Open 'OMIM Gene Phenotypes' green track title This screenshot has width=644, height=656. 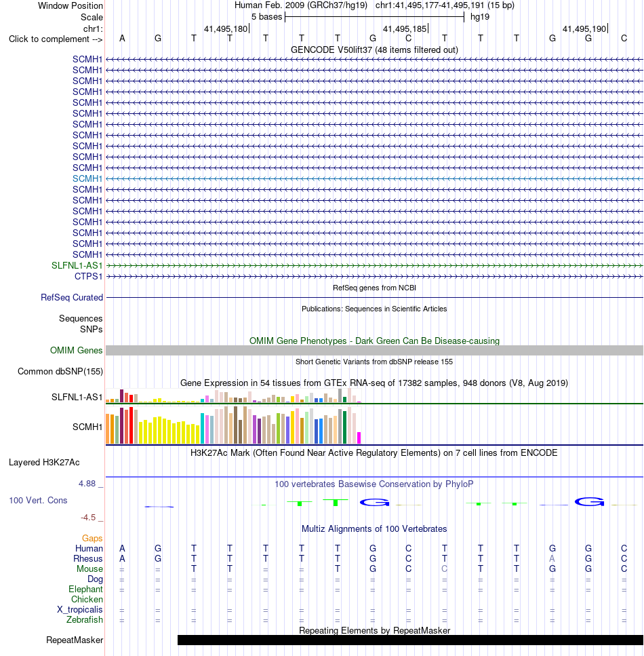coord(374,341)
